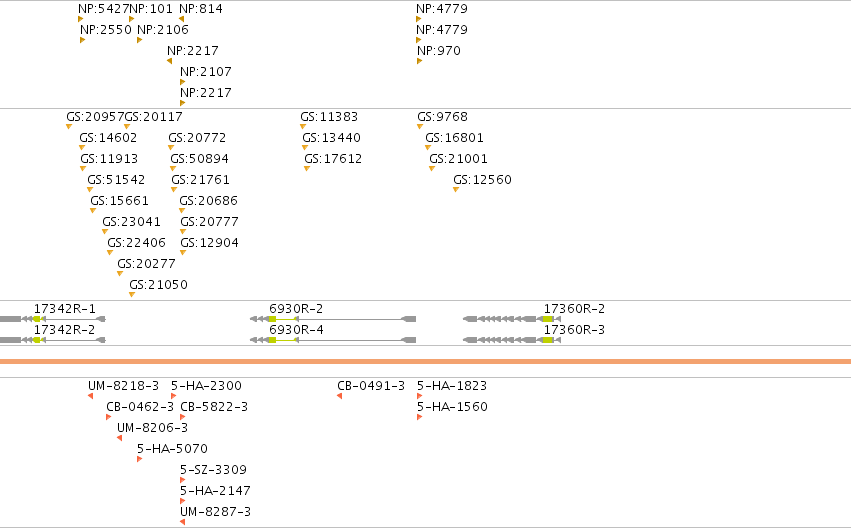Click the marker below GS:11913

pos(83,169)
